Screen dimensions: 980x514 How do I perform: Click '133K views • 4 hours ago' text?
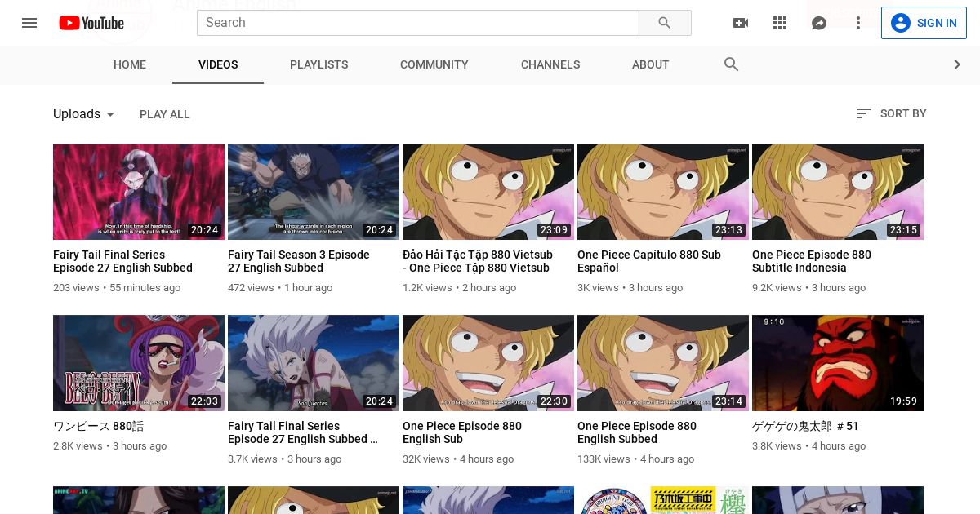pyautogui.click(x=635, y=459)
